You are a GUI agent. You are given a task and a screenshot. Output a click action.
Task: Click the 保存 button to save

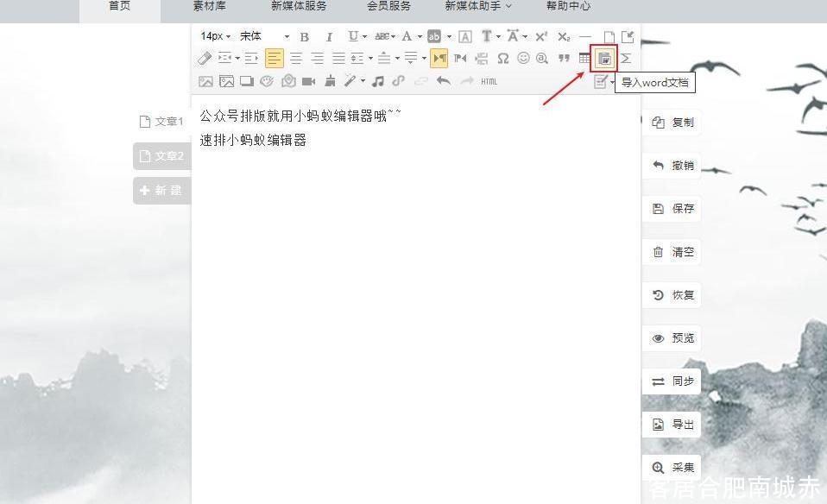point(672,208)
